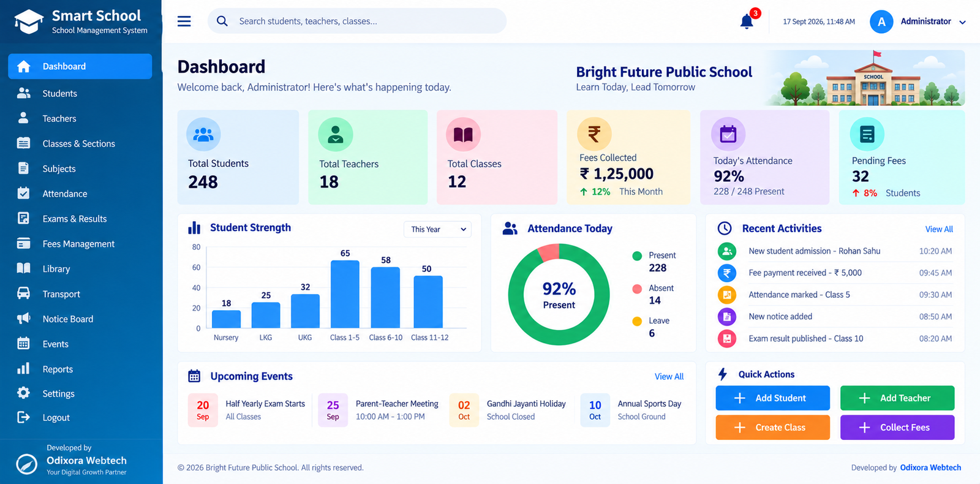
Task: Click the Odixora Webtech compass logo
Action: 26,464
